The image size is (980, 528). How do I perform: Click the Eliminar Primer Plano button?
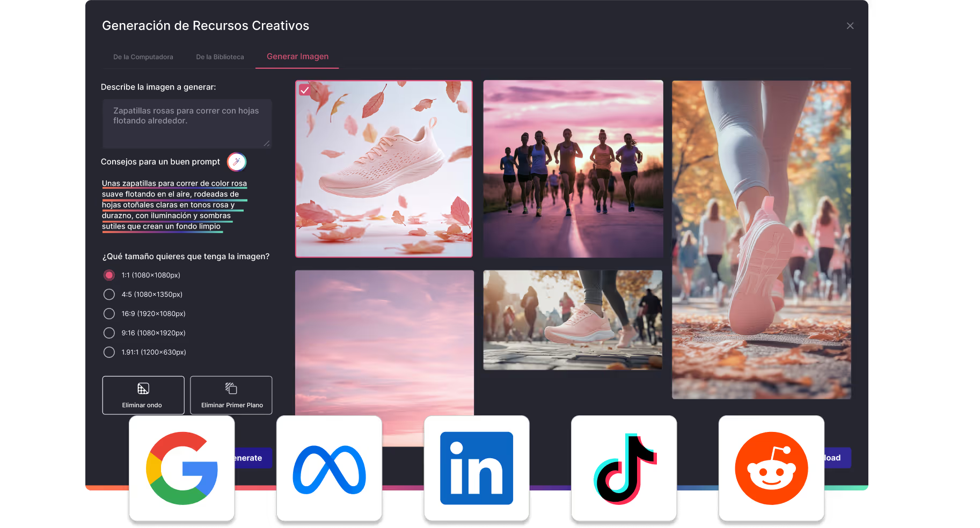231,395
